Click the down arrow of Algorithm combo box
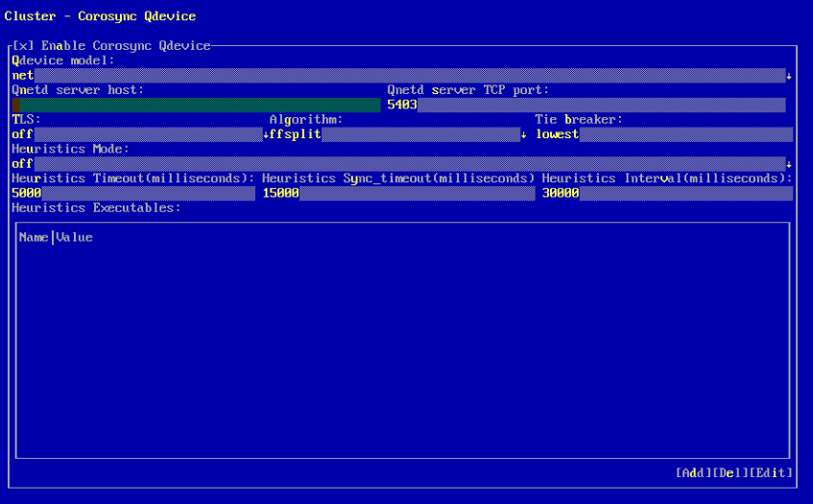 click(x=523, y=135)
